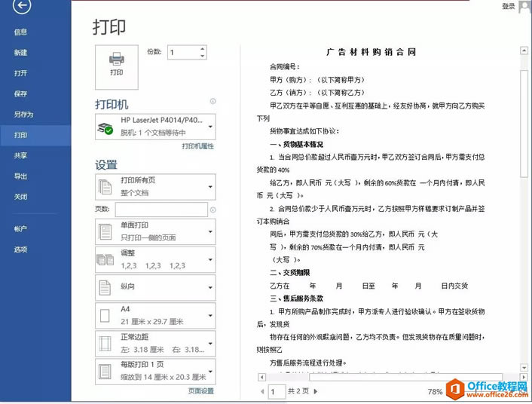The width and height of the screenshot is (532, 404).
Task: Click the preview horizontal scrollbar left arrow
Action: (x=262, y=377)
